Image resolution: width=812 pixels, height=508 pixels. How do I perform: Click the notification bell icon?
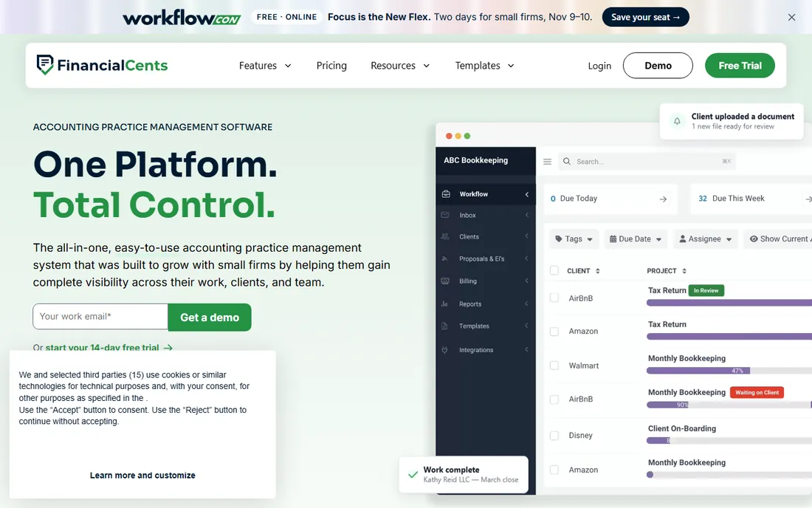[677, 121]
